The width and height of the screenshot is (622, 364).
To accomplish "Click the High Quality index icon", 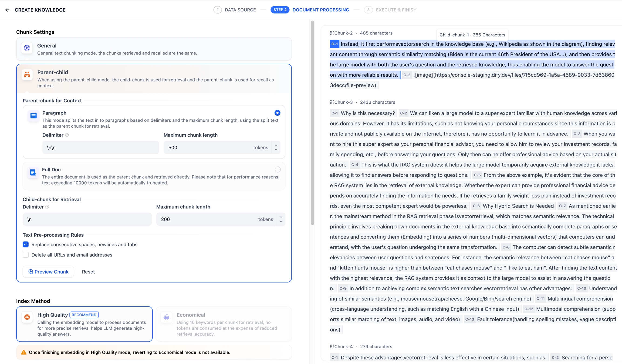I will pos(27,317).
